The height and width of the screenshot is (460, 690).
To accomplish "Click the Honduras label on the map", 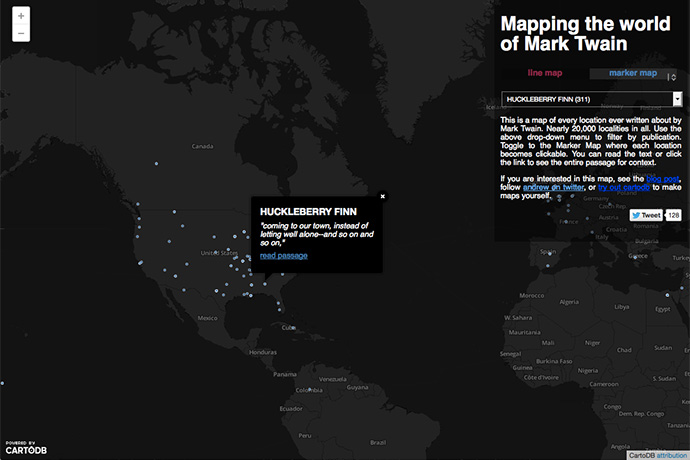I will click(263, 352).
